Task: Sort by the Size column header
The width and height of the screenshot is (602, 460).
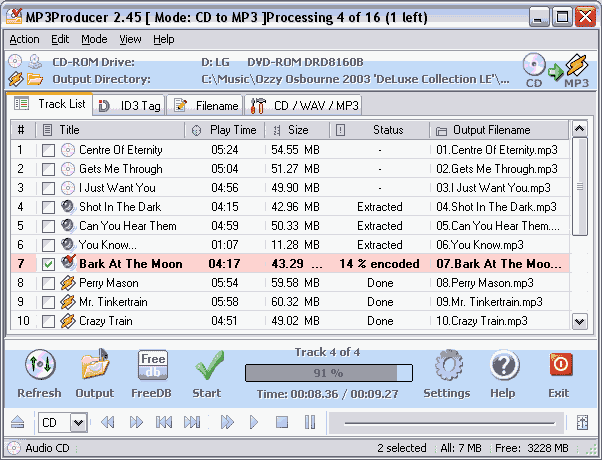Action: tap(297, 130)
